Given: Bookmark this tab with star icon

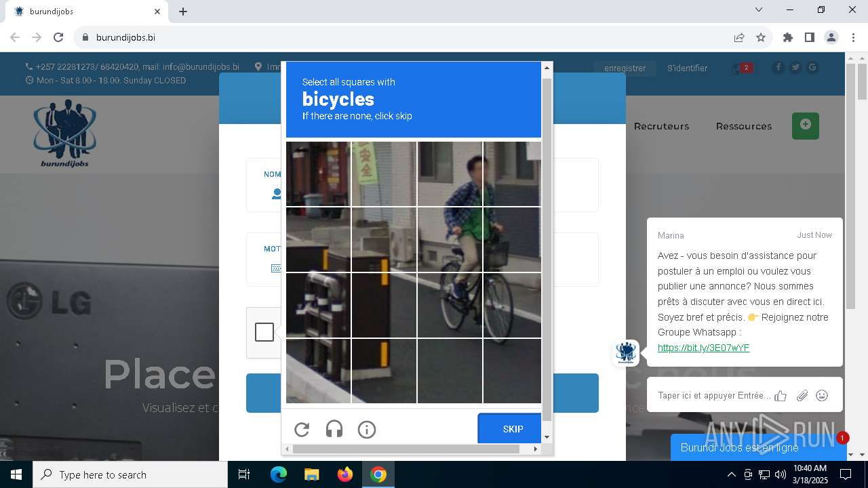Looking at the screenshot, I should click(761, 37).
